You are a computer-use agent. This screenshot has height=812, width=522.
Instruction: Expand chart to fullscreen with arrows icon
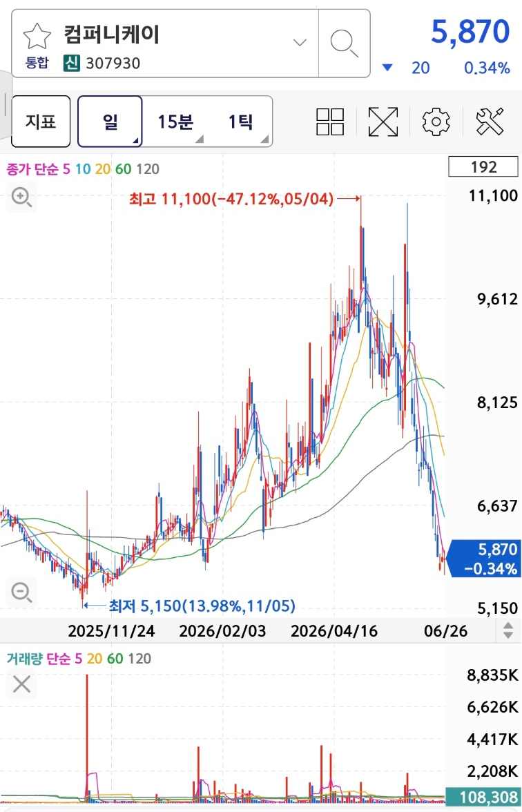pos(383,122)
